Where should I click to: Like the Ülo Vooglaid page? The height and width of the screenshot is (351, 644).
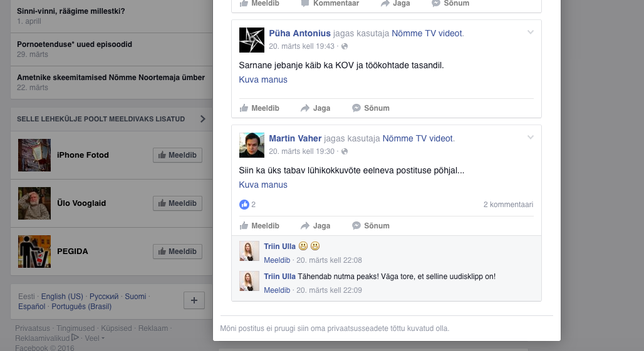tap(177, 203)
